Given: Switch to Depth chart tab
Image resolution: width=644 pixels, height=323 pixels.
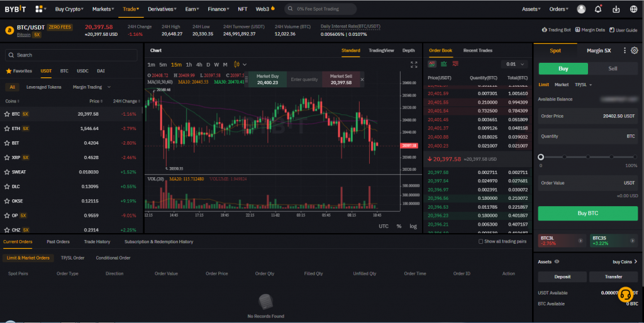Looking at the screenshot, I should (x=408, y=50).
